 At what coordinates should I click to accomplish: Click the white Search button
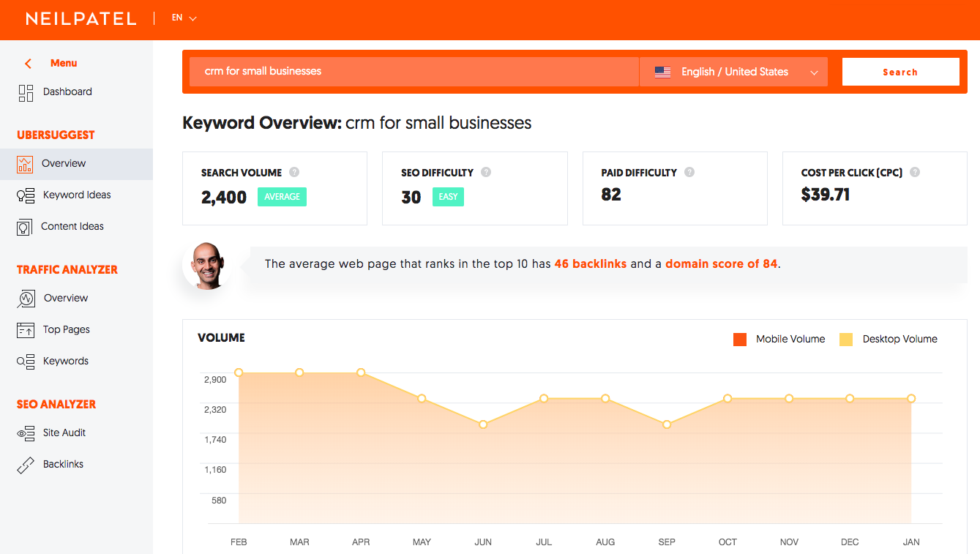tap(900, 72)
